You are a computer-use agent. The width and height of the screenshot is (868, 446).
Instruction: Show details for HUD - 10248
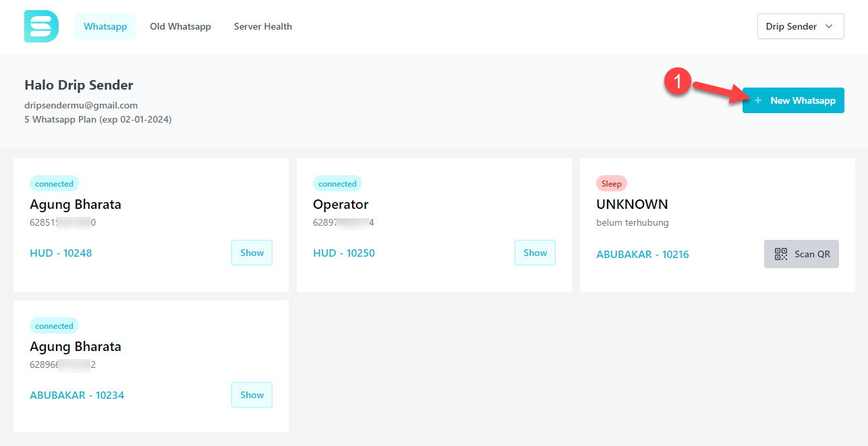[252, 253]
